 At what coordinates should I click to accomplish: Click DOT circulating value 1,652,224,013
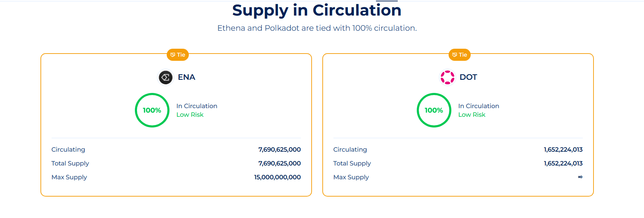click(563, 150)
